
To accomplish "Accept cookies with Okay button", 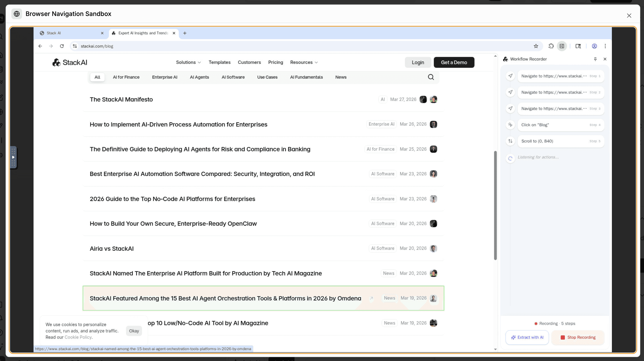I will 134,331.
